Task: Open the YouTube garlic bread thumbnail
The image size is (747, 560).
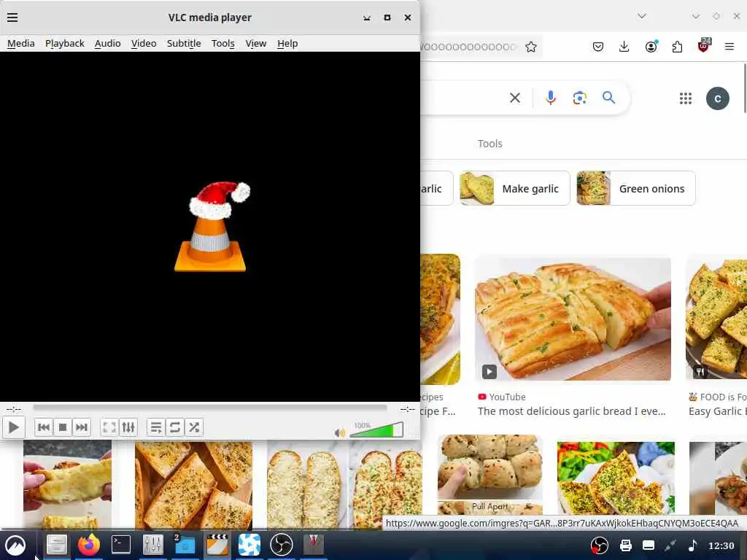Action: (x=573, y=319)
